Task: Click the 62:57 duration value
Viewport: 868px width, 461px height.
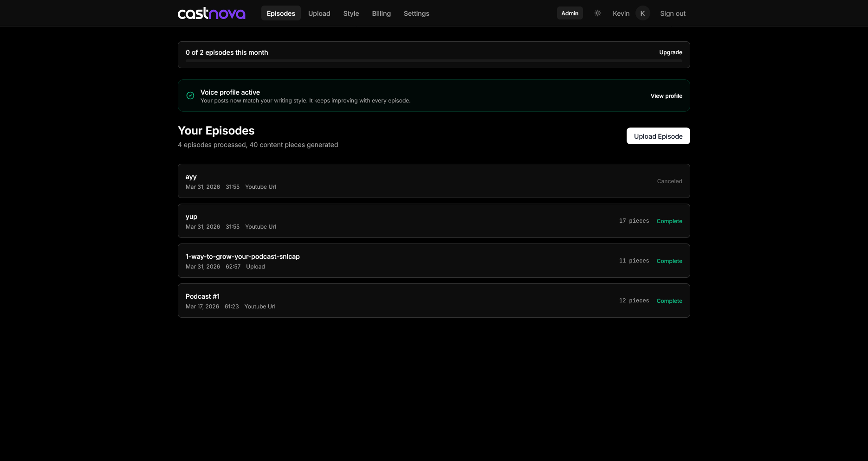Action: pos(233,267)
